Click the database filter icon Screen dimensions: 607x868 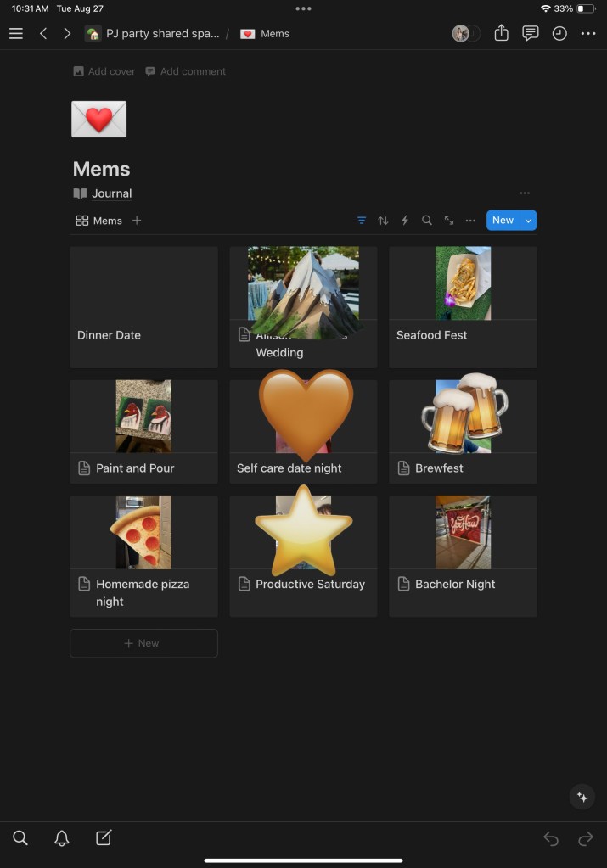click(362, 221)
